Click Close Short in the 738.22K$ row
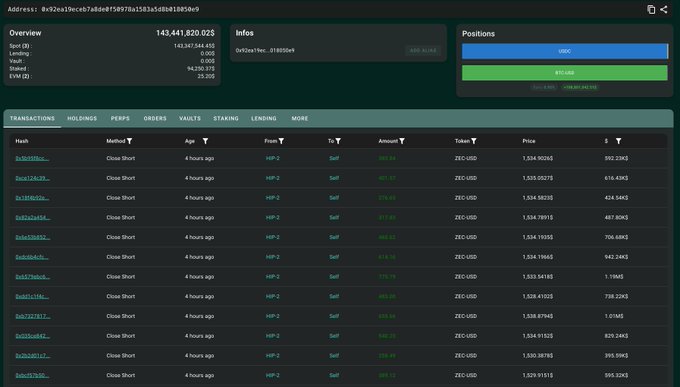The width and height of the screenshot is (680, 387). point(121,297)
